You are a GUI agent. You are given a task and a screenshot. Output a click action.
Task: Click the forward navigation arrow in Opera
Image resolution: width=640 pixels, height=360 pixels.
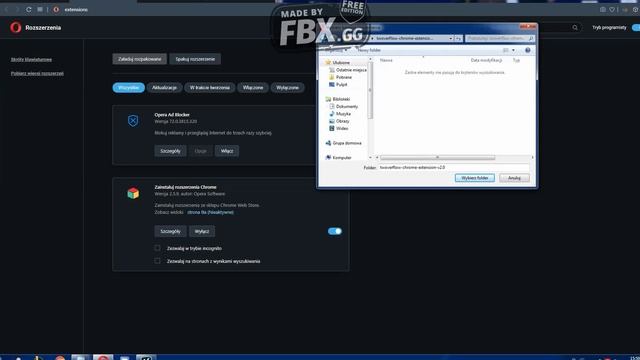pyautogui.click(x=17, y=9)
